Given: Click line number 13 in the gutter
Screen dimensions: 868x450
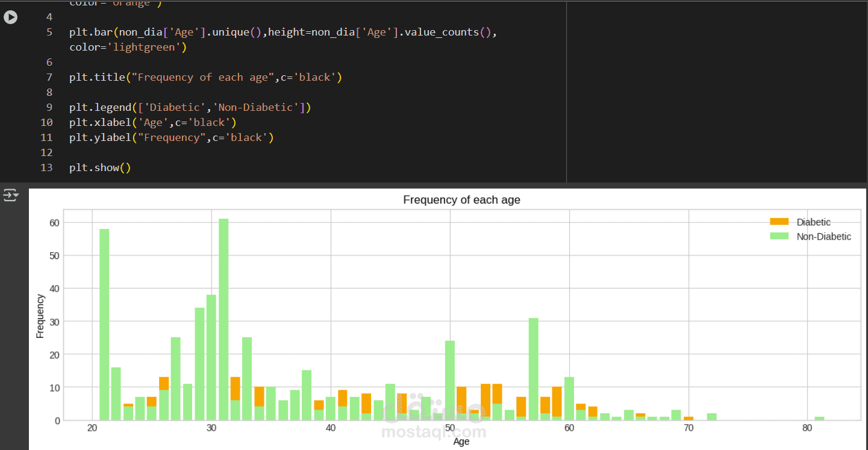Looking at the screenshot, I should pyautogui.click(x=46, y=167).
